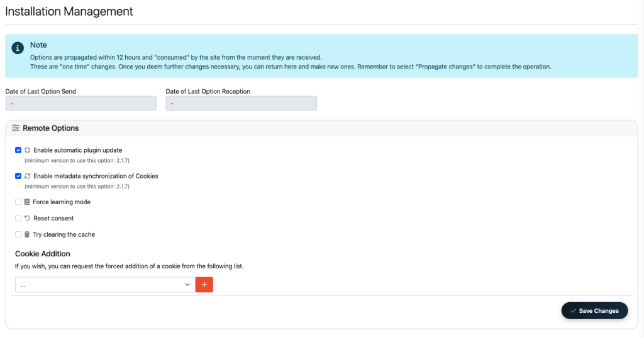Tick the Reset consent checkbox
This screenshot has width=644, height=338.
[x=18, y=219]
